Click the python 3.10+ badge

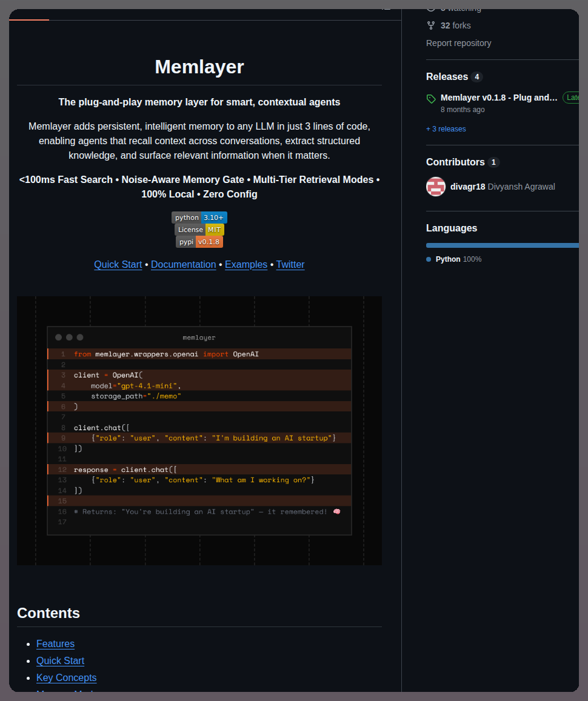[199, 218]
